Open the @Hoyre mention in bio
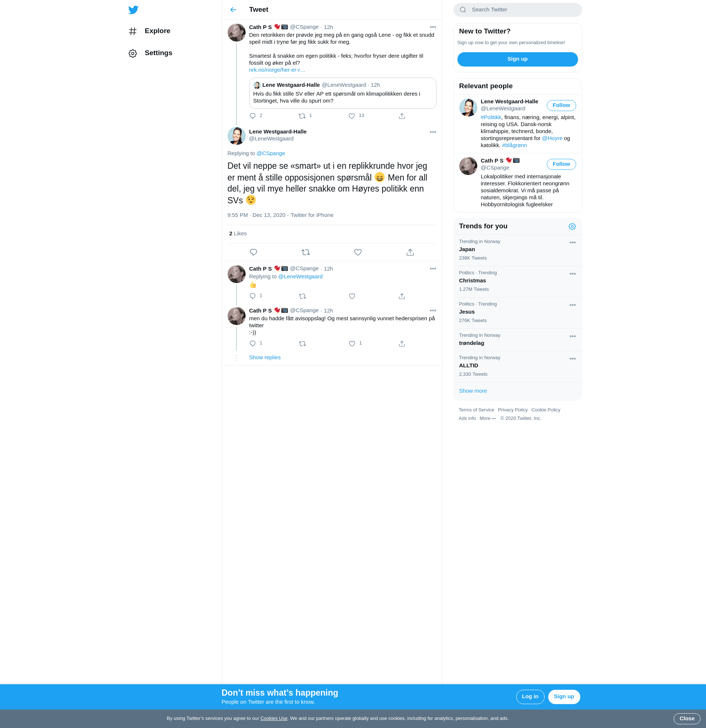This screenshot has width=706, height=728. 552,139
